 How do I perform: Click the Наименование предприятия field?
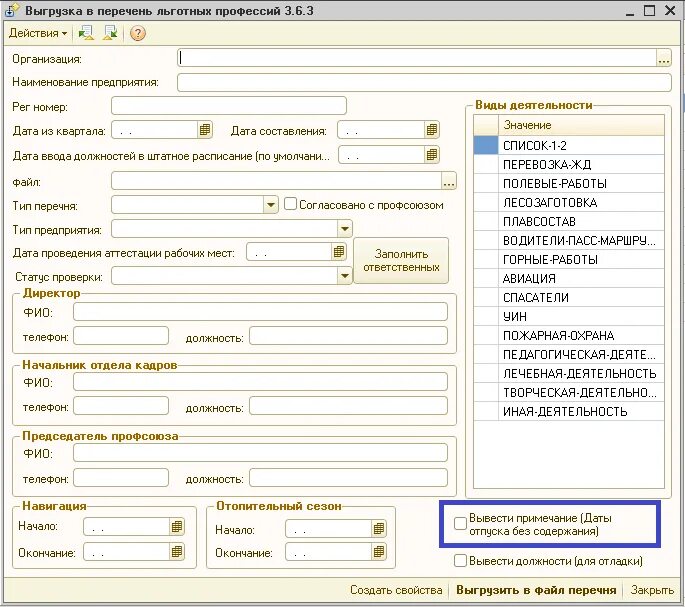(x=424, y=83)
